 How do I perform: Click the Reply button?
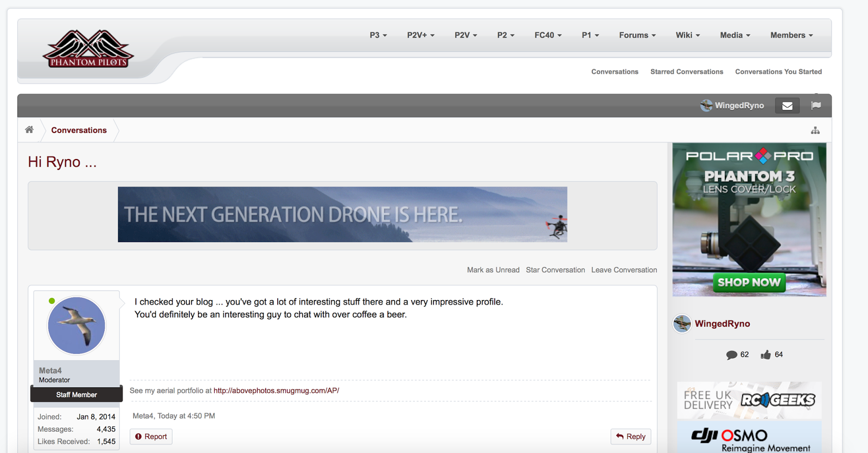630,437
